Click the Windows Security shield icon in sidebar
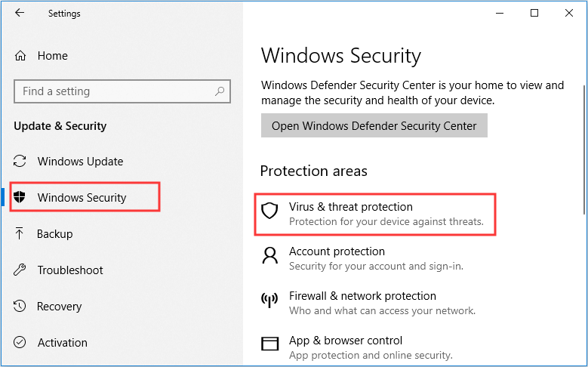The image size is (588, 367). click(x=20, y=196)
